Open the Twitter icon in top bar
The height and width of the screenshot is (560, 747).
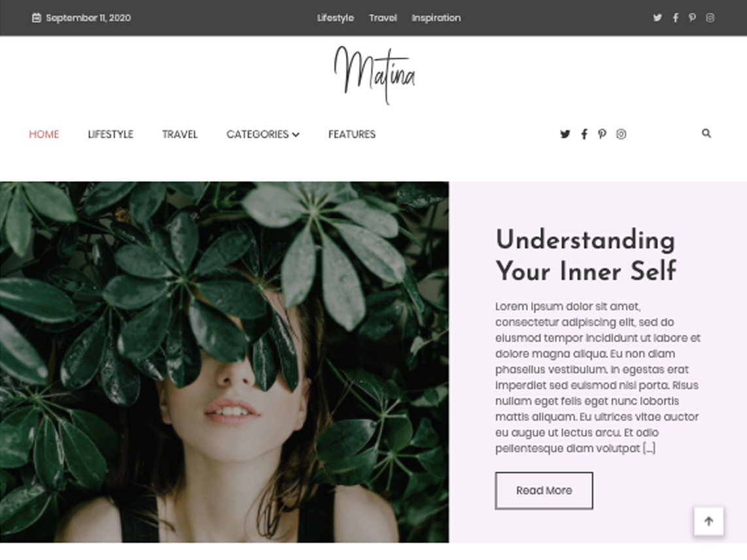657,18
